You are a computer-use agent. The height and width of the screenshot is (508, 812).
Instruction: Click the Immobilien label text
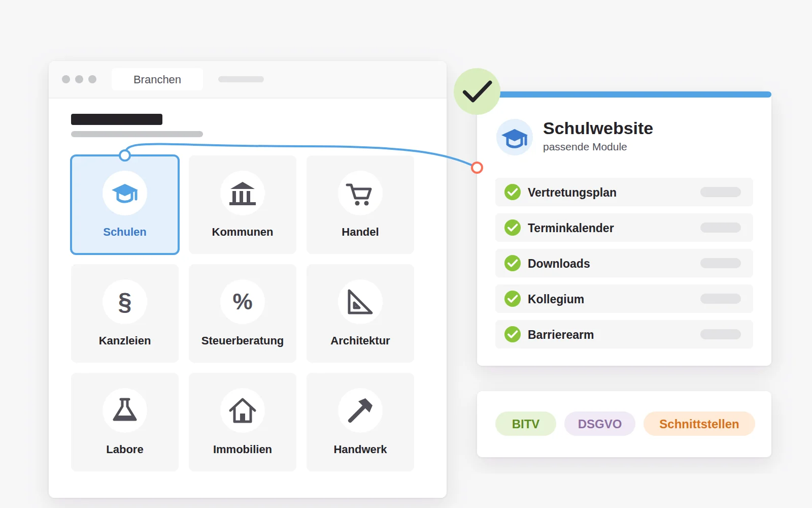coord(243,449)
